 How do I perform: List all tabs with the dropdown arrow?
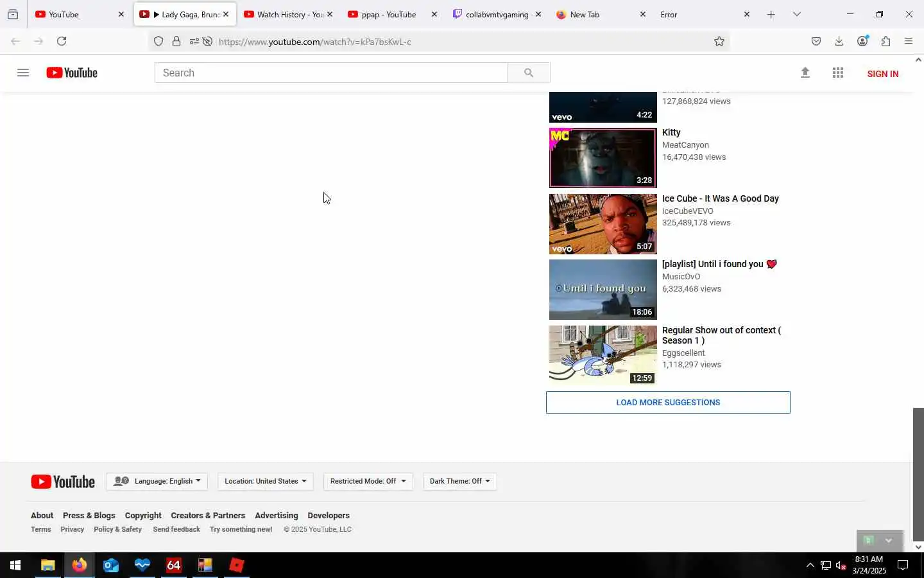pos(797,14)
